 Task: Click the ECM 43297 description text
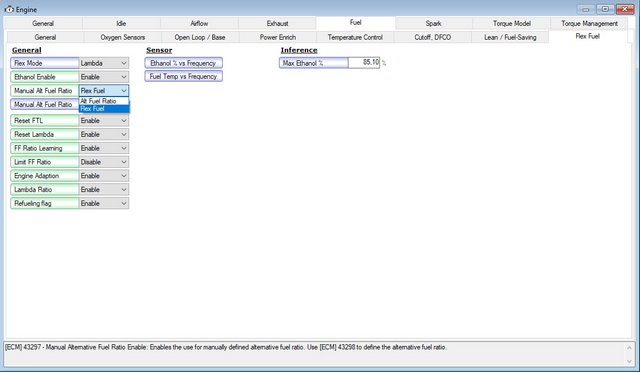pos(226,347)
